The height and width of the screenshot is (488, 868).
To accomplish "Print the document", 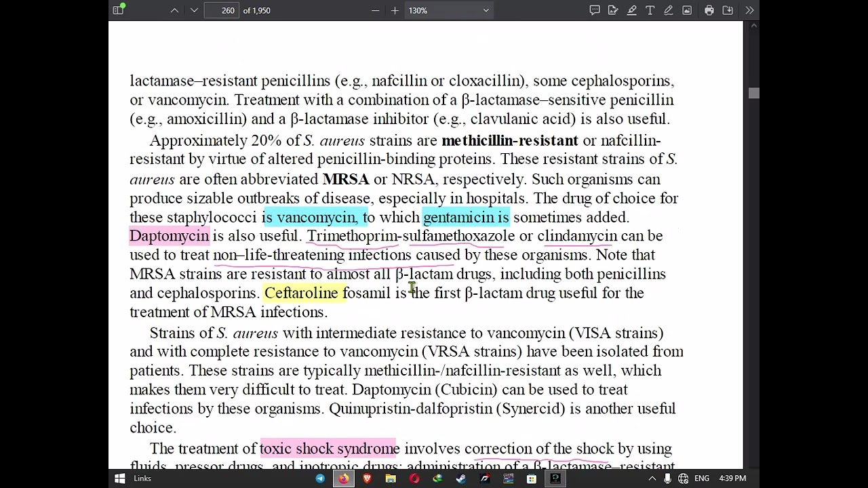I will pyautogui.click(x=709, y=10).
